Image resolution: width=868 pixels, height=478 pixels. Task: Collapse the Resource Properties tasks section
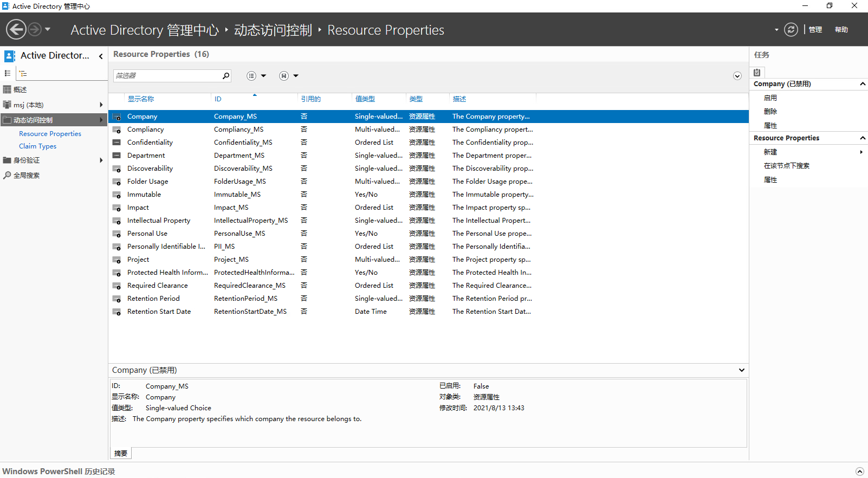pos(863,138)
